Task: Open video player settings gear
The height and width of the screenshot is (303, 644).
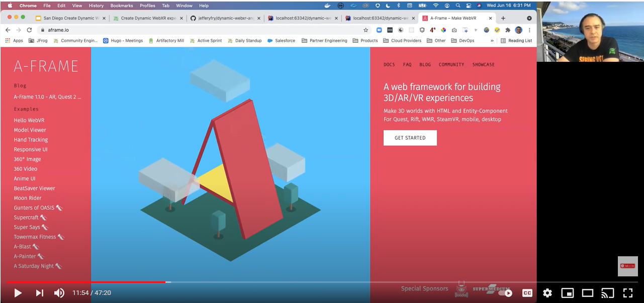Action: tap(547, 293)
